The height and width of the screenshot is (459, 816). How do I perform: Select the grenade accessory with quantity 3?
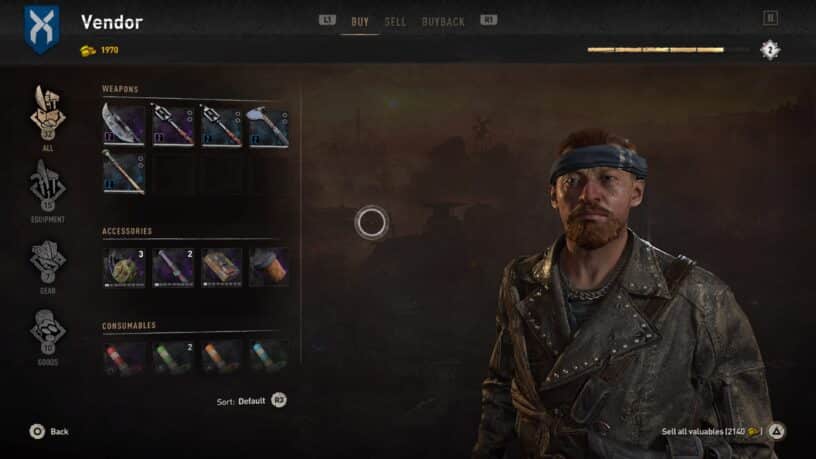(x=124, y=267)
